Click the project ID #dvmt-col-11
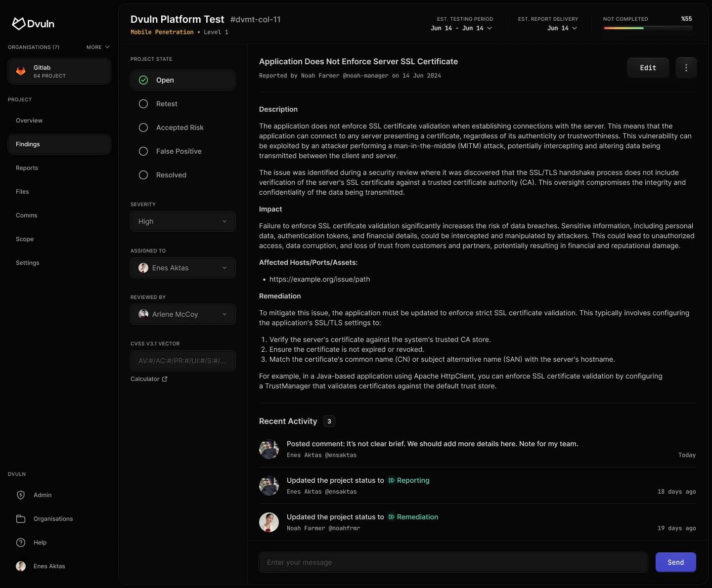 tap(256, 19)
